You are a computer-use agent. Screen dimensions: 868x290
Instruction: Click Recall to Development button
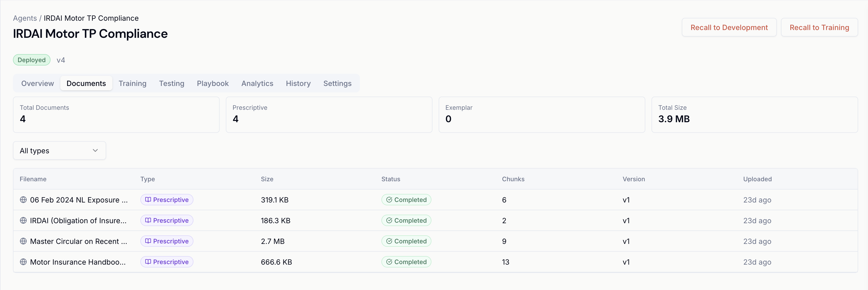[x=729, y=28]
